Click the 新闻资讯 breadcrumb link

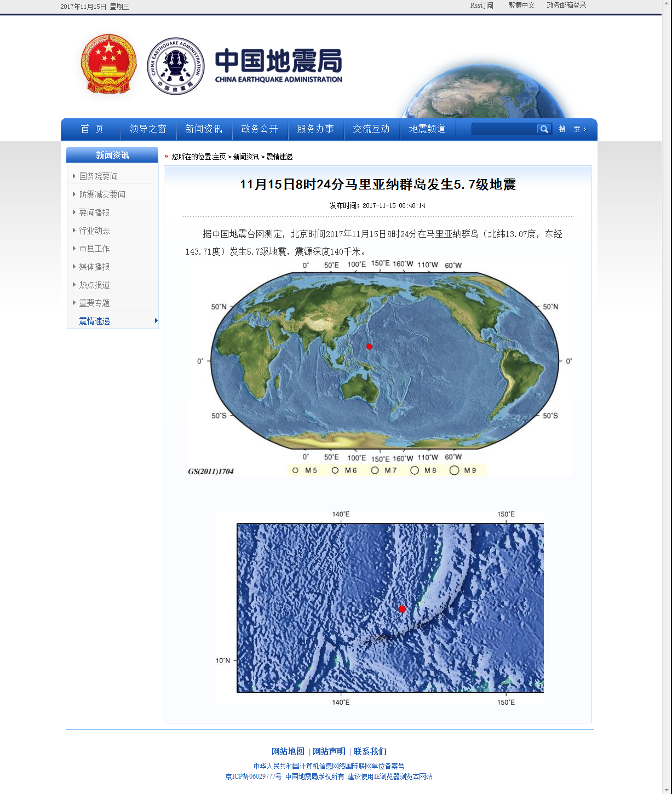click(246, 157)
